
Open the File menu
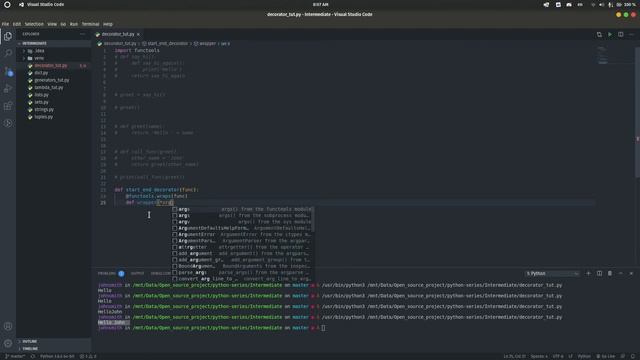point(5,24)
